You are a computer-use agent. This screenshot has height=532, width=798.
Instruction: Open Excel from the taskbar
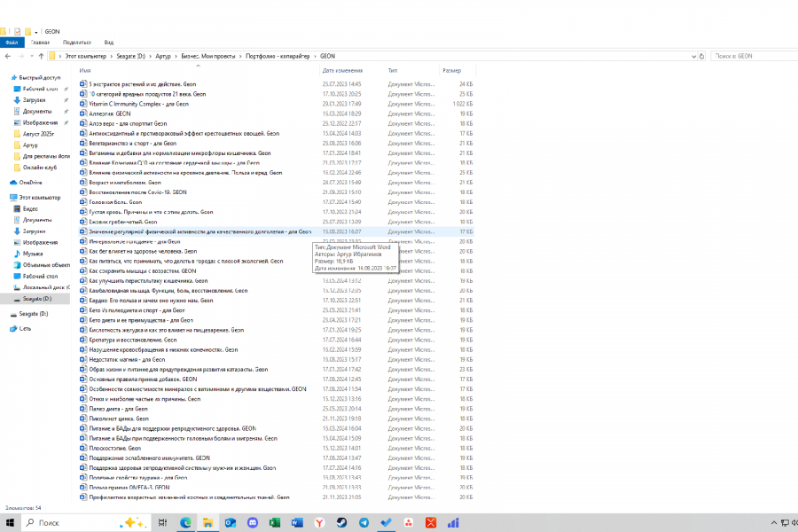click(x=275, y=523)
